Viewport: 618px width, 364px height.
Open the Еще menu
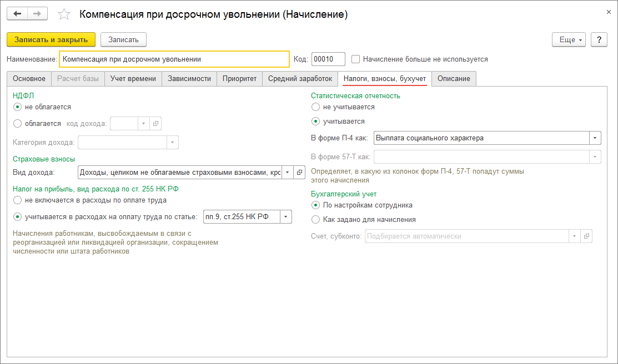(569, 40)
